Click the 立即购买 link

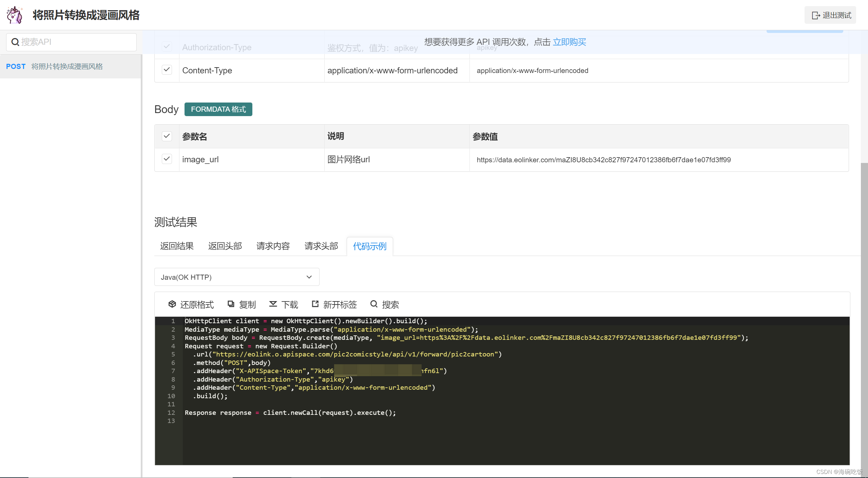570,42
